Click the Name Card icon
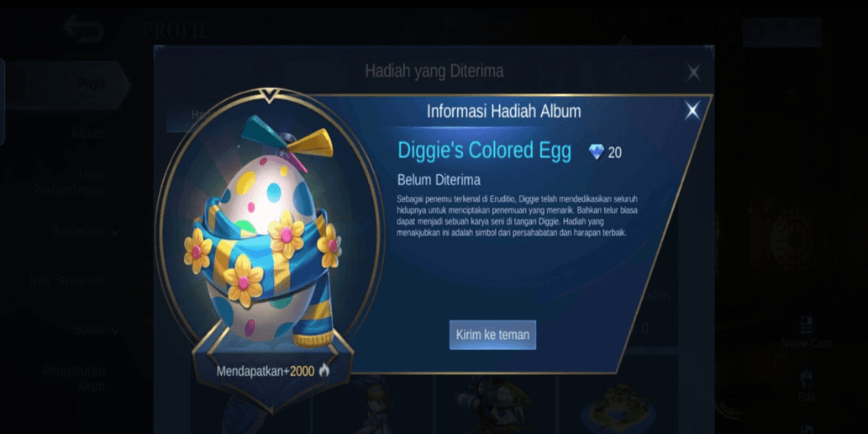Screen dimensions: 868x434 pyautogui.click(x=807, y=325)
